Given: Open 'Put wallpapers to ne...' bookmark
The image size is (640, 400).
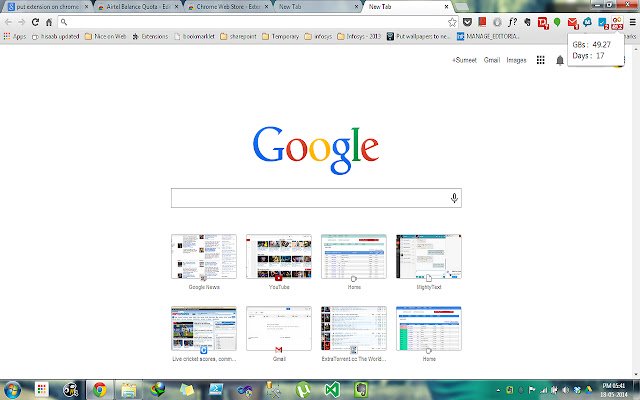Looking at the screenshot, I should pos(419,36).
